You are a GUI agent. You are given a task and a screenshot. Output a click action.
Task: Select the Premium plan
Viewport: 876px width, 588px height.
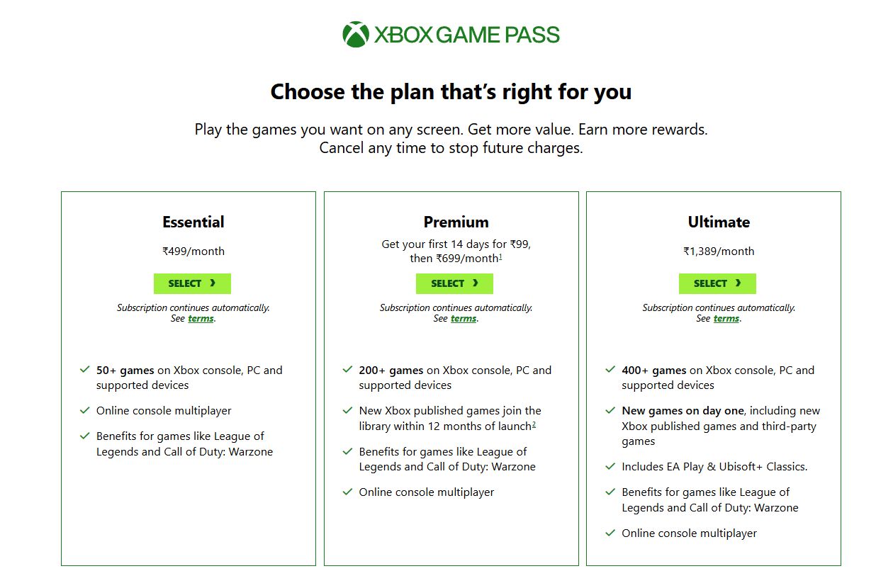(x=454, y=283)
